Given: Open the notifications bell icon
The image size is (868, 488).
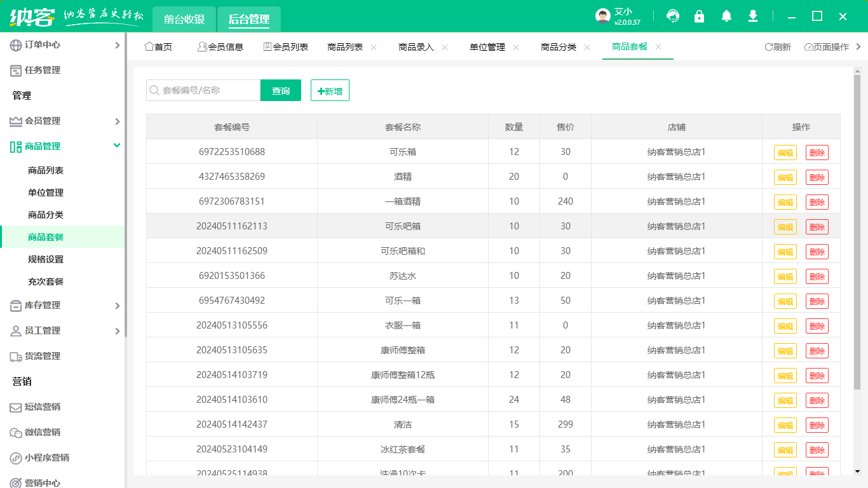Looking at the screenshot, I should (726, 16).
